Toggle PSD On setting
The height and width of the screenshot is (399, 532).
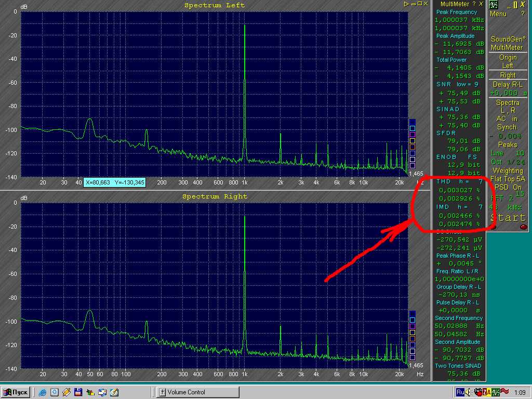(x=508, y=187)
